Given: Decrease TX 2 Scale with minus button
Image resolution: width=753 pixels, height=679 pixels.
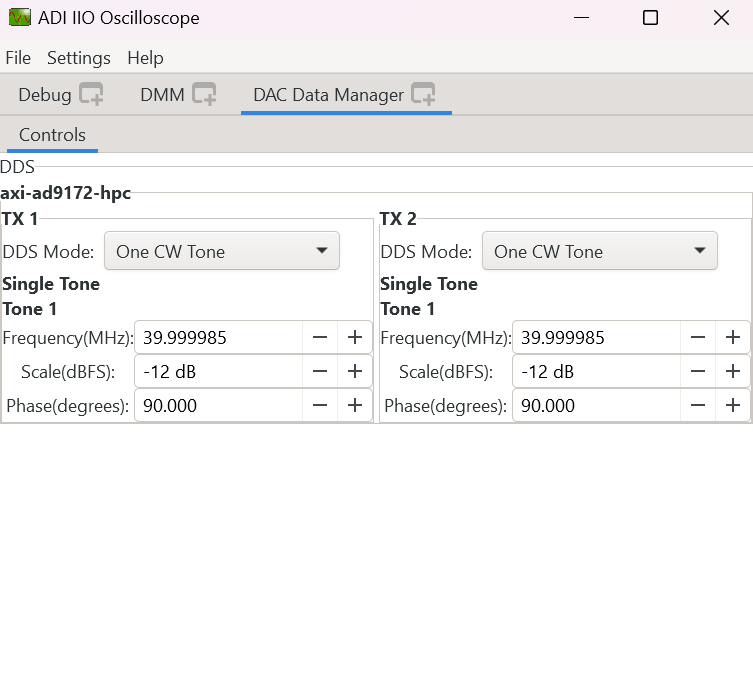Looking at the screenshot, I should coord(698,372).
